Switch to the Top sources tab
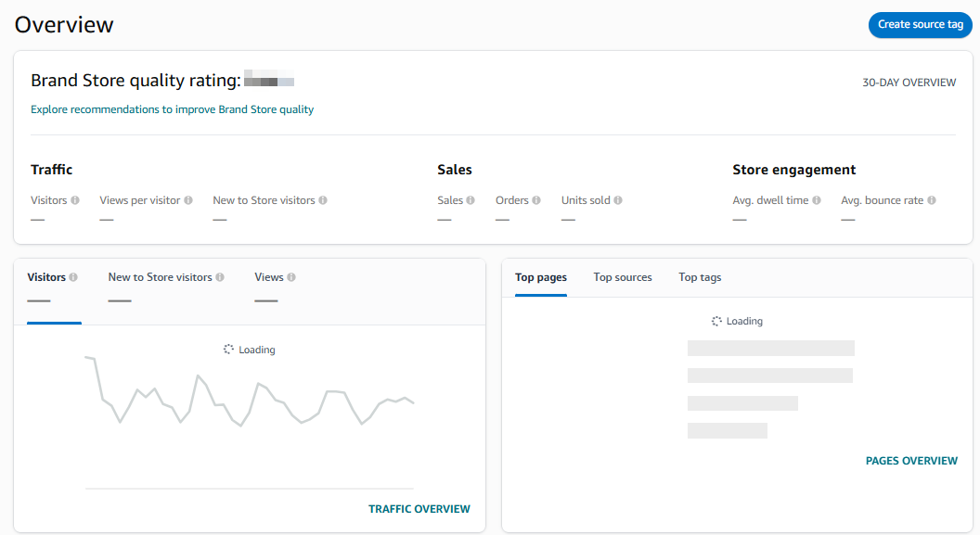This screenshot has width=980, height=535. [x=623, y=277]
